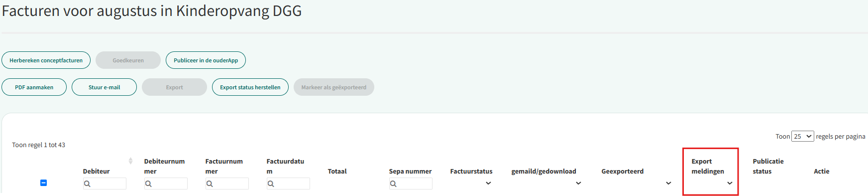Click the search icon under Debiteur
The height and width of the screenshot is (196, 868).
pos(87,184)
